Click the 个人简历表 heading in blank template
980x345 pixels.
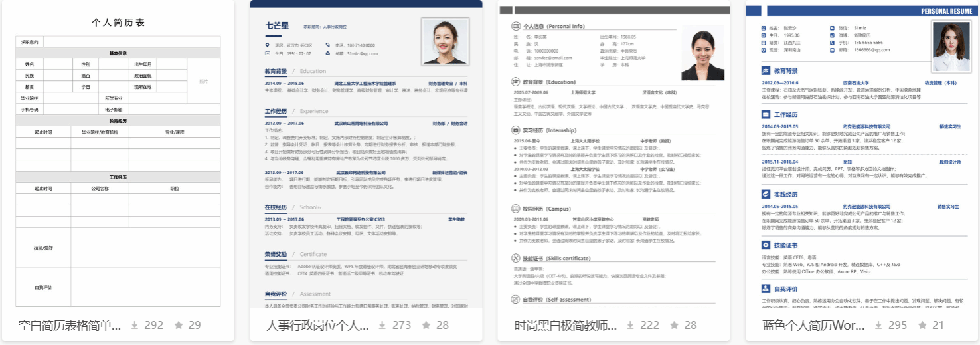[x=118, y=23]
